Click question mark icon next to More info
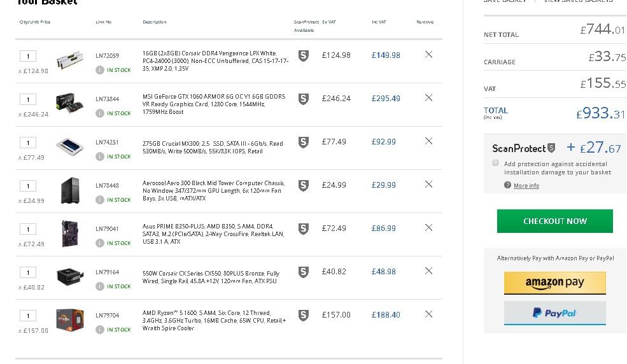The image size is (627, 364). [x=507, y=185]
